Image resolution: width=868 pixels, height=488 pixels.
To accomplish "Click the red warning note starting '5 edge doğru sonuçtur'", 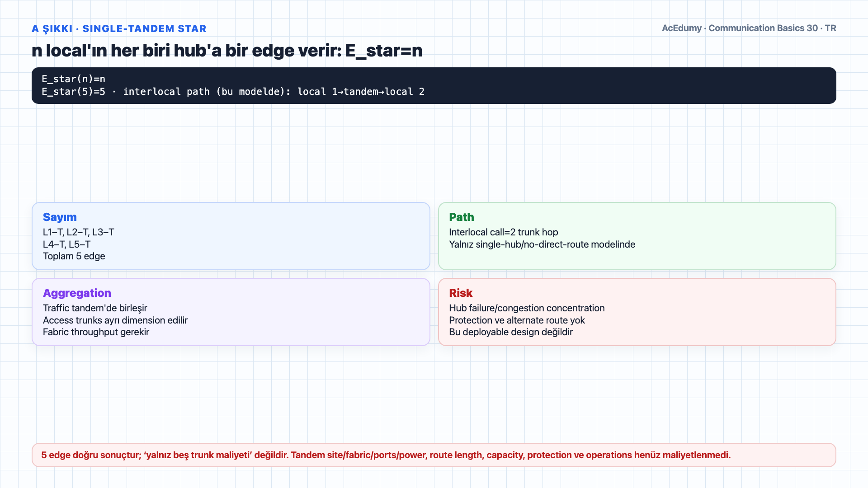I will 434,455.
